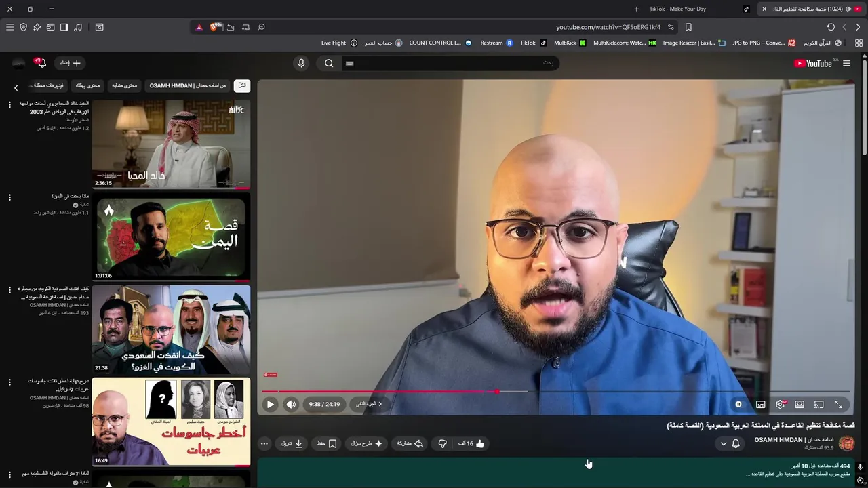Screen dimensions: 868x488
Task: Open YouTube notifications bell with 9+ badge
Action: coord(41,63)
